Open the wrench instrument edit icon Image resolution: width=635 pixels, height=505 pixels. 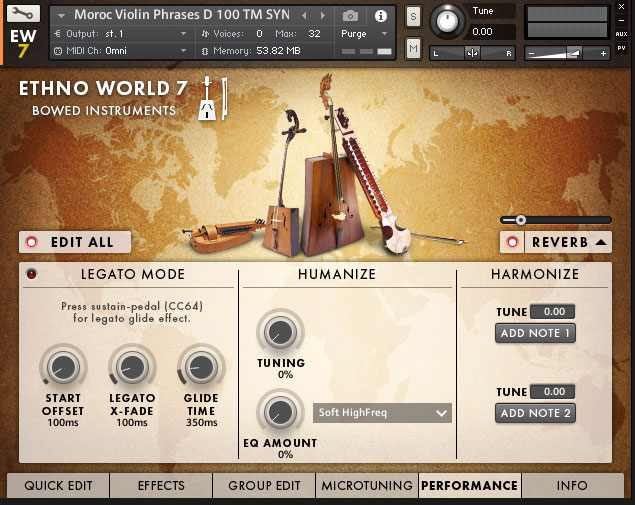click(23, 14)
